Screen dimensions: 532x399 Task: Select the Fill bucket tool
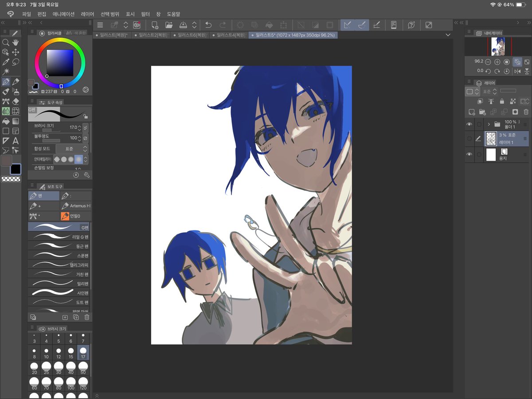point(6,121)
